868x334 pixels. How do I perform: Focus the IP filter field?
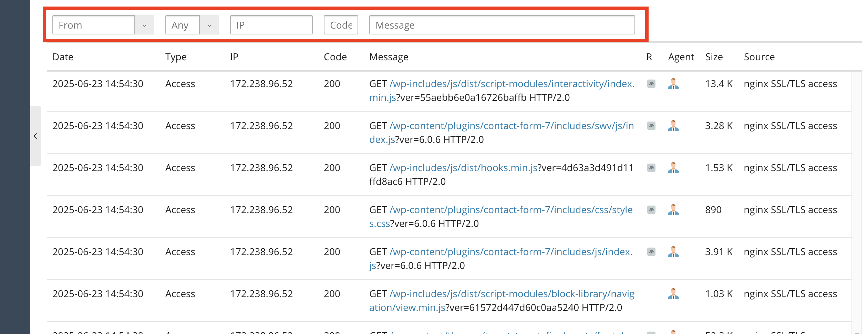(x=271, y=25)
